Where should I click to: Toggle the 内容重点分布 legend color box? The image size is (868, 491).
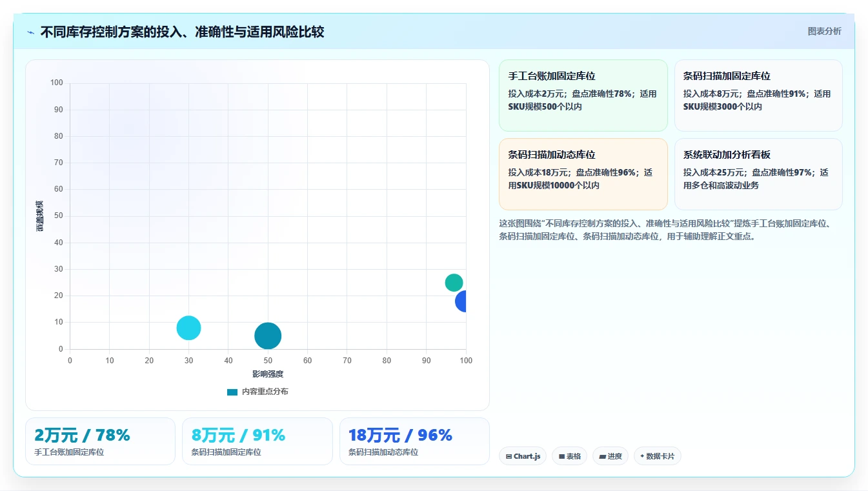[232, 392]
